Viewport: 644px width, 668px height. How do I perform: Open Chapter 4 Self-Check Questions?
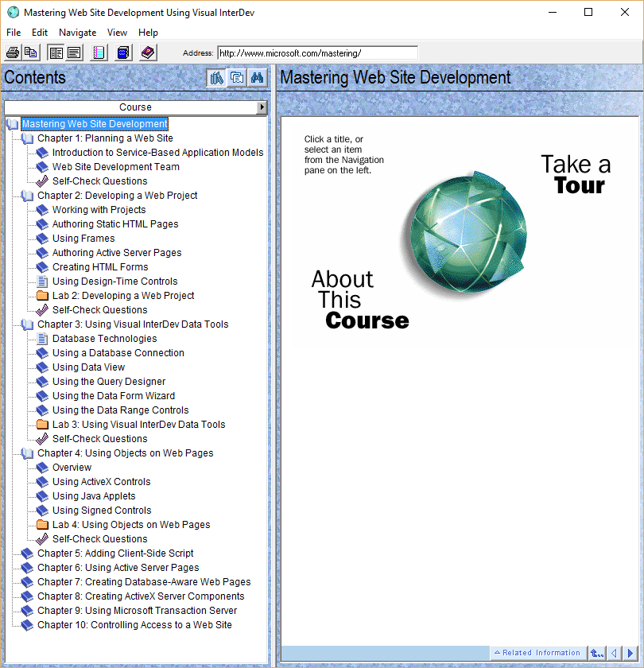click(99, 539)
